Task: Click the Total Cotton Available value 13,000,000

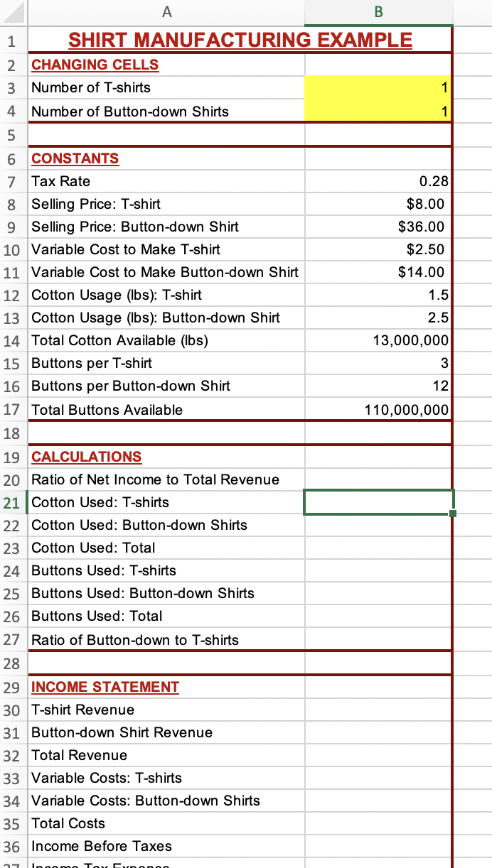Action: pos(378,340)
